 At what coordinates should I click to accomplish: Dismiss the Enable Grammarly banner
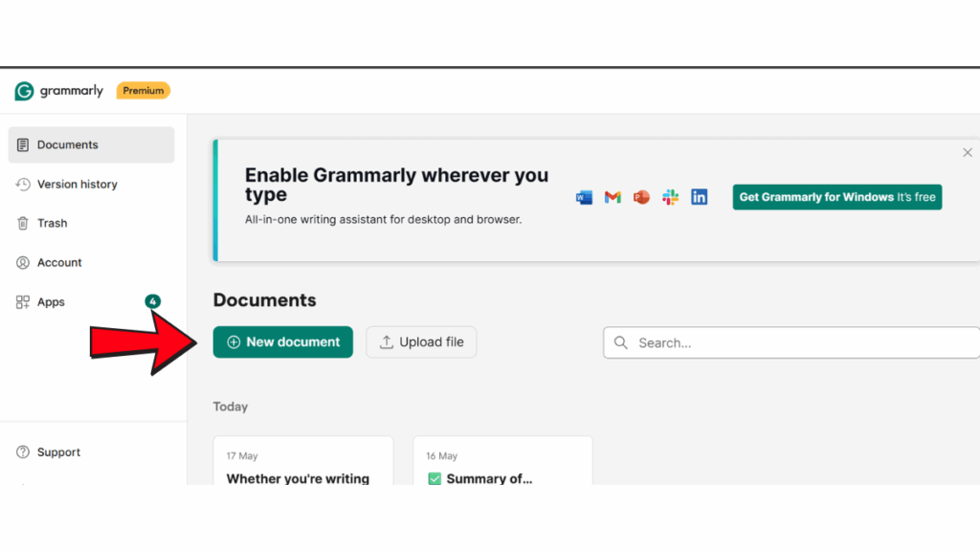pos(968,153)
